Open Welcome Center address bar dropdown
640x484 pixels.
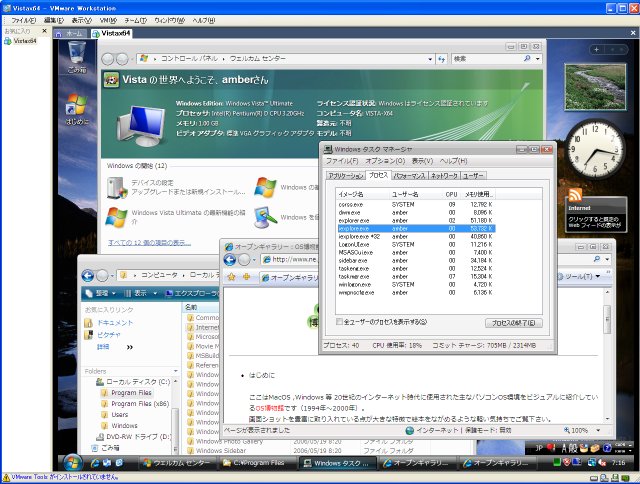point(430,59)
